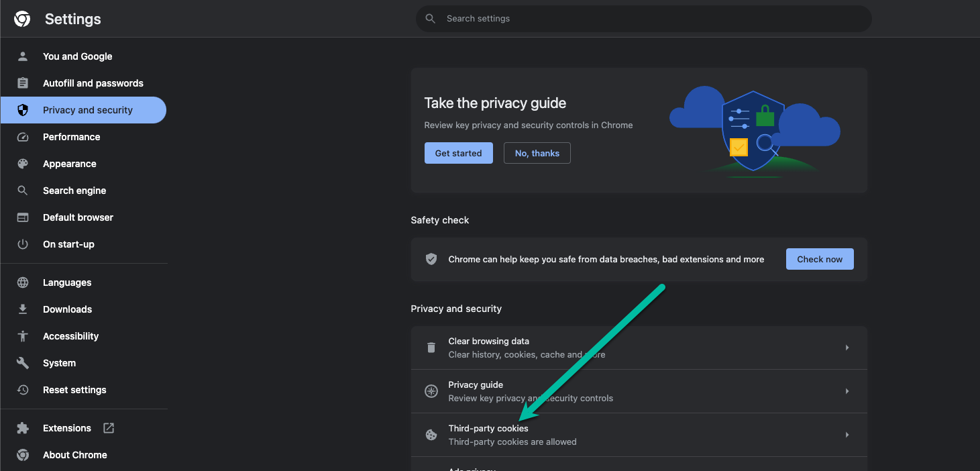Open the Search engine settings section

point(74,191)
